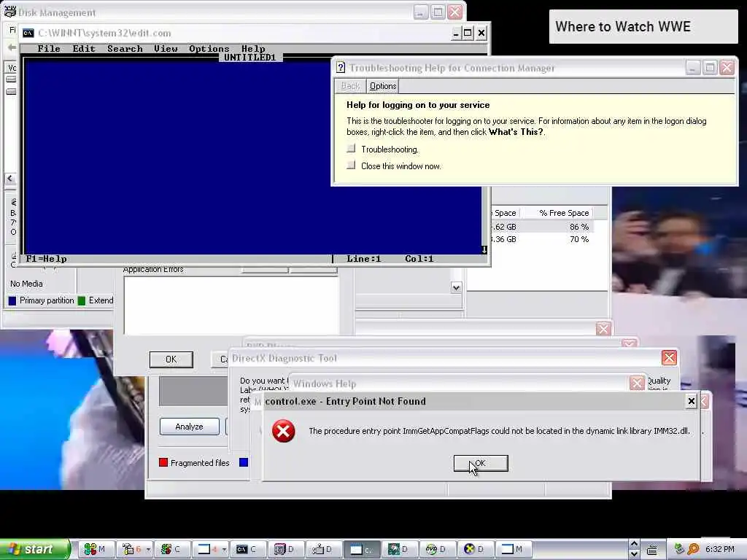
Task: Click the 'F1=Help' status text in edit.com
Action: [46, 259]
